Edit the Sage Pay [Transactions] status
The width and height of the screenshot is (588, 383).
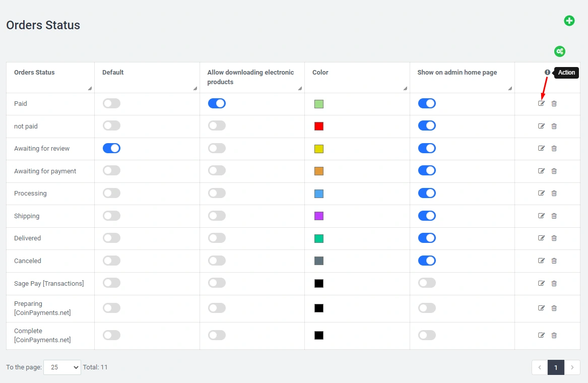point(542,283)
